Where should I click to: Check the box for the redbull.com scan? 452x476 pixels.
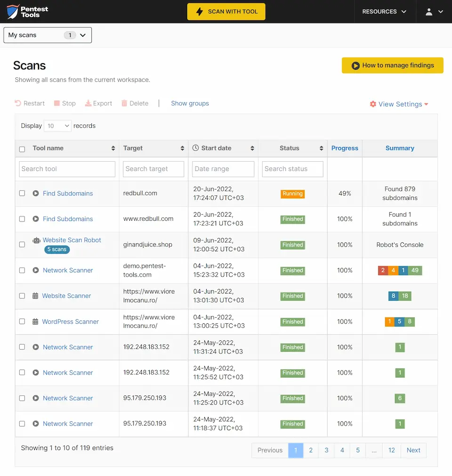click(22, 193)
